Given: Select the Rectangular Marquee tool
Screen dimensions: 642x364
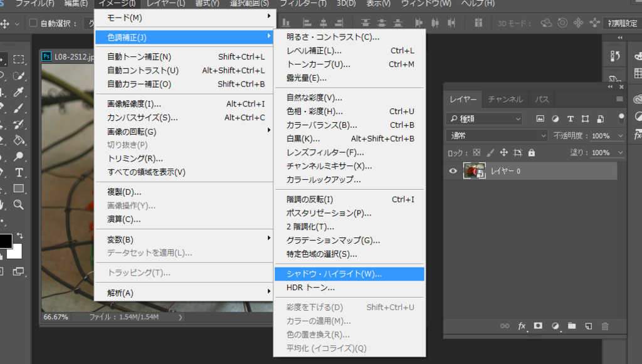Looking at the screenshot, I should click(18, 60).
